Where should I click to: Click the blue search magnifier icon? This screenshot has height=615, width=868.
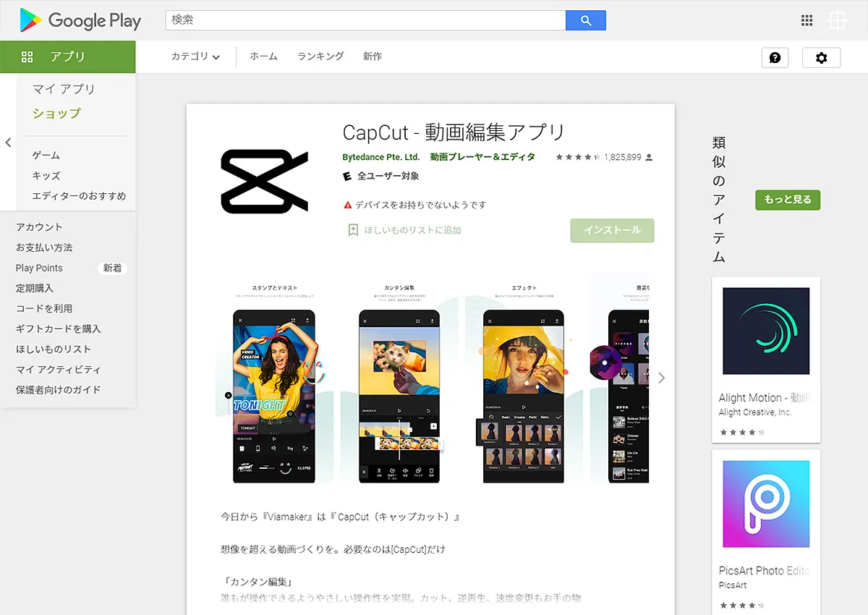pos(585,20)
